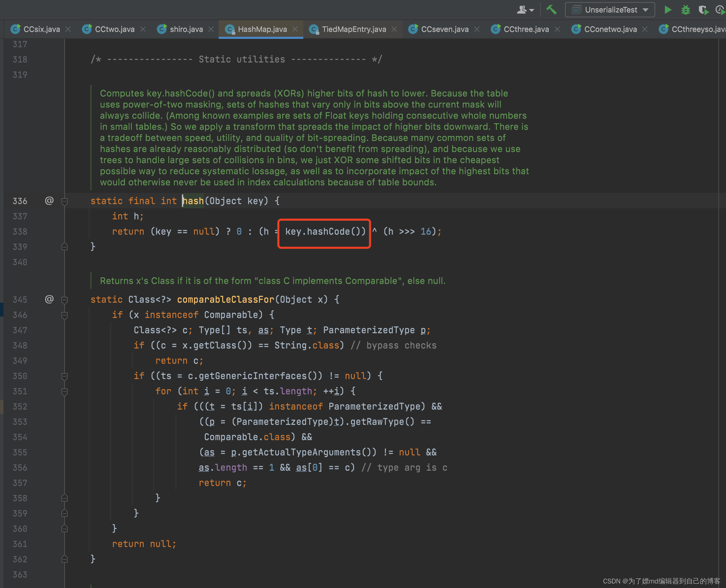Viewport: 726px width, 588px height.
Task: Run with coverage shield icon
Action: (x=703, y=10)
